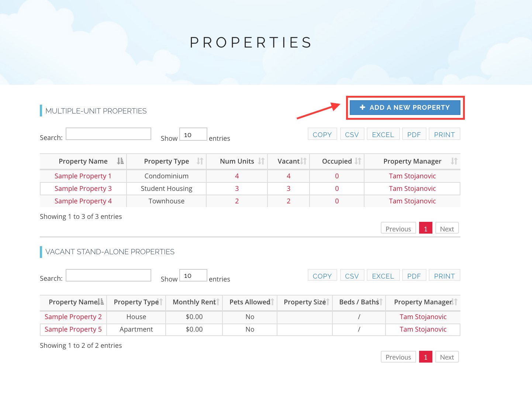Print the vacant stand-alone properties table
The image size is (532, 395).
click(444, 275)
